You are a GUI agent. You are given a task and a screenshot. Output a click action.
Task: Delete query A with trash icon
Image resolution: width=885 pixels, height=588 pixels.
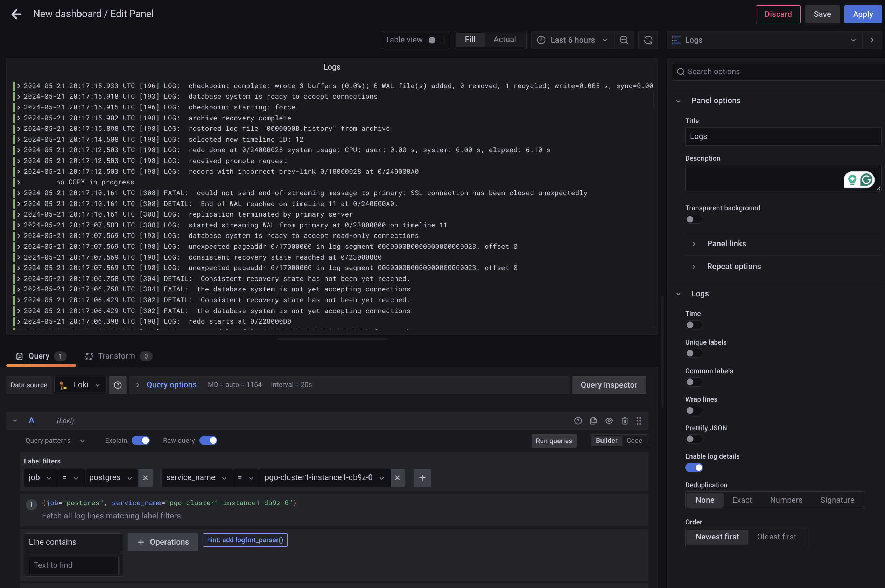[625, 421]
